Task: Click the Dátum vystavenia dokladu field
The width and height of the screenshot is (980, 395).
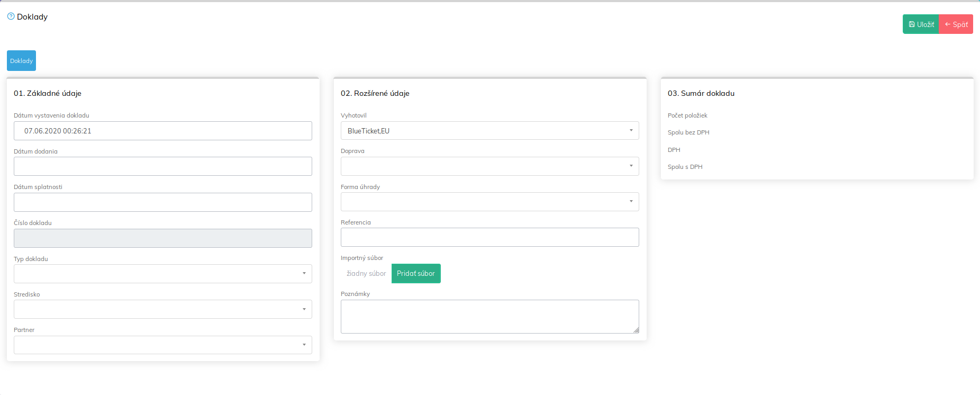Action: pyautogui.click(x=162, y=131)
